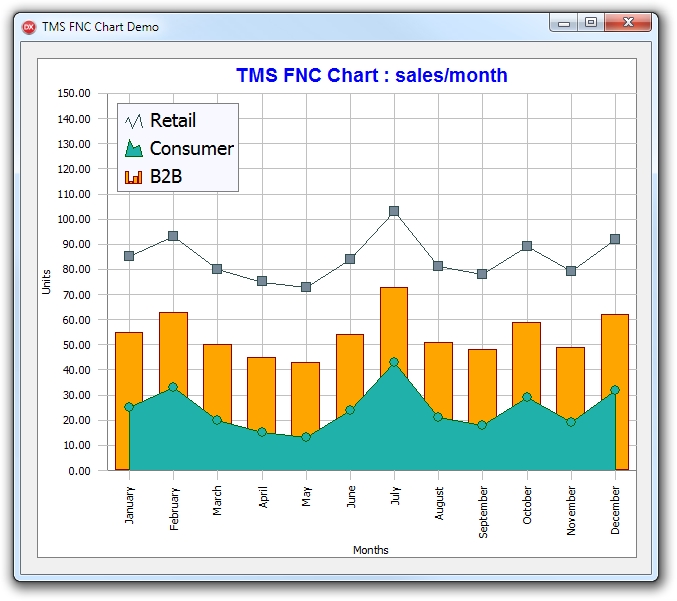The image size is (677, 601).
Task: Click the Consumer area legend icon
Action: (x=134, y=149)
